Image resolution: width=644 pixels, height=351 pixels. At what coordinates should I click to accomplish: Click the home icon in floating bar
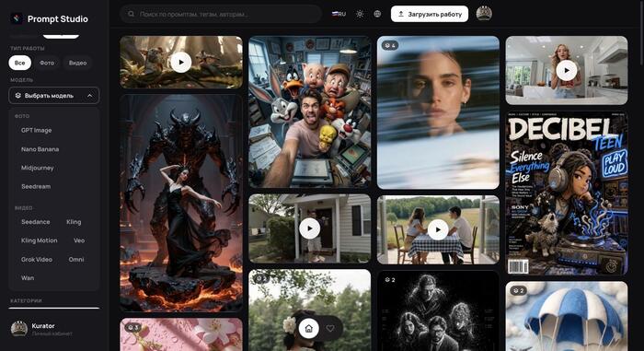point(309,328)
